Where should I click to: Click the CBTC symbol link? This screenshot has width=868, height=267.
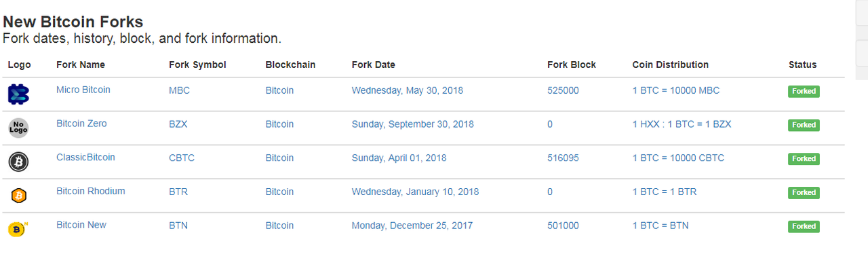coord(182,158)
